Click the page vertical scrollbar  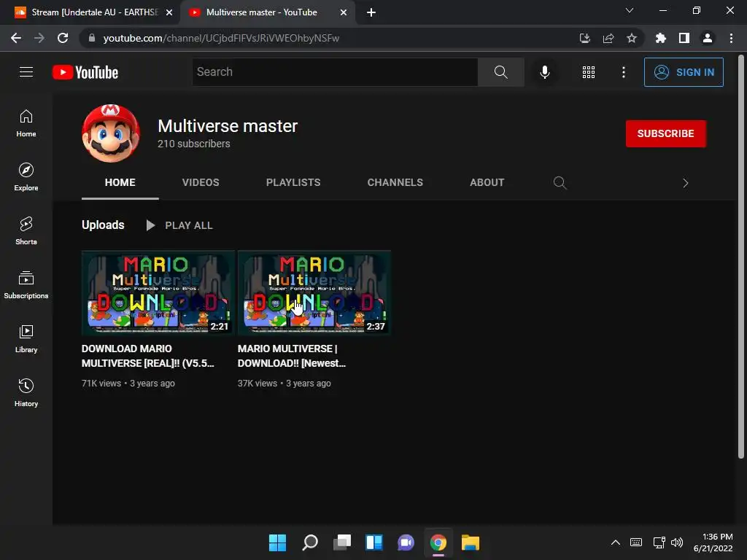coord(741,257)
